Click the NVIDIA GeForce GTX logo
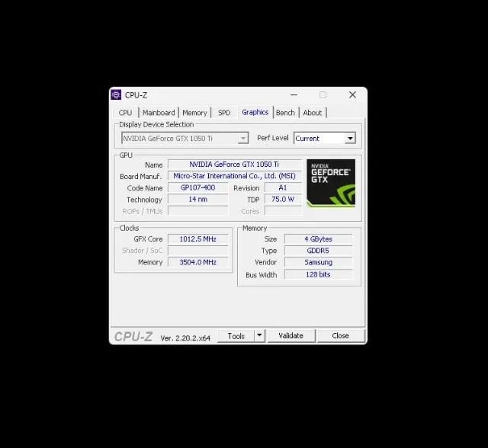Screen dimensions: 488x448 (x=331, y=183)
